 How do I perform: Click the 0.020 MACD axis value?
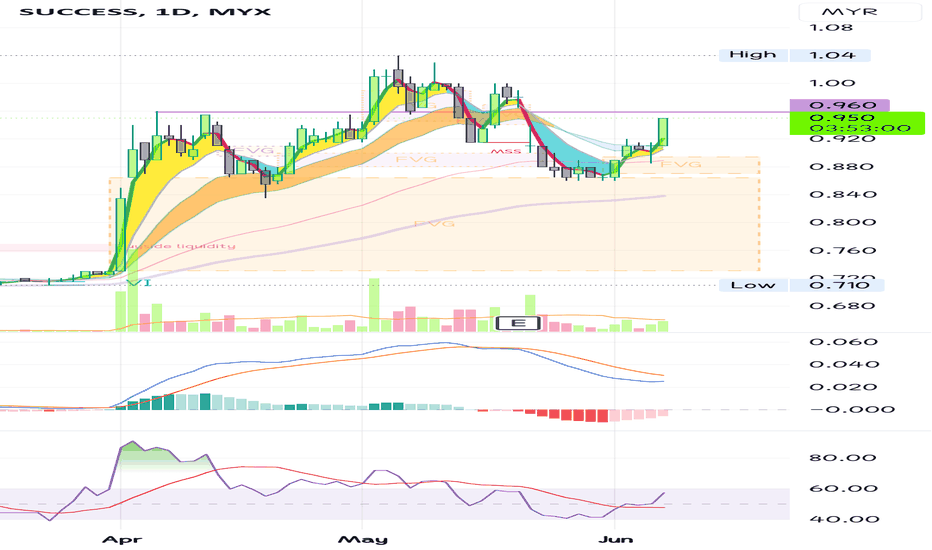pyautogui.click(x=844, y=387)
